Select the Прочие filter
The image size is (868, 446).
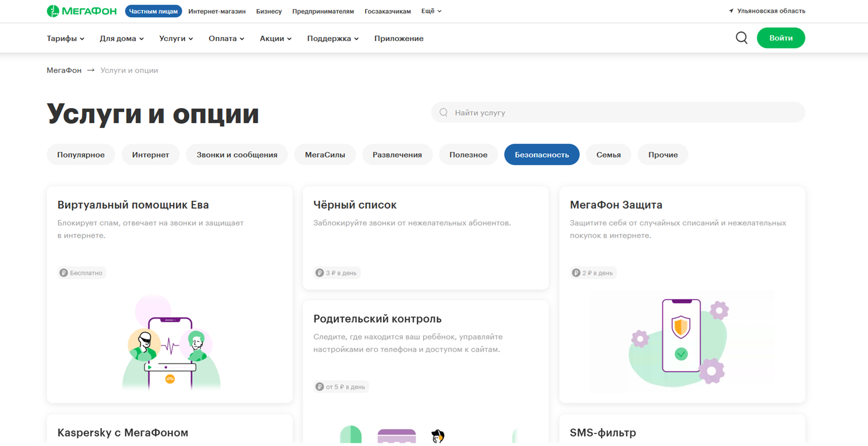(663, 154)
